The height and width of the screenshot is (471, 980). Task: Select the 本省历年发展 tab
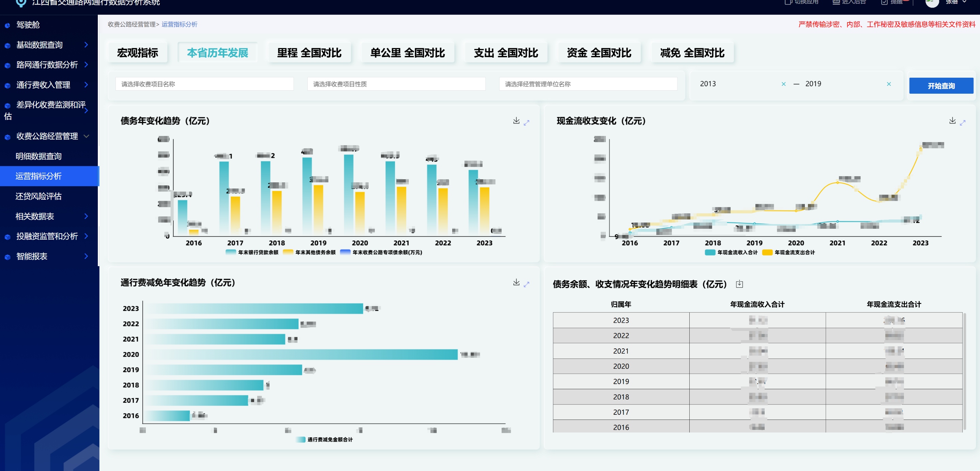tap(218, 52)
